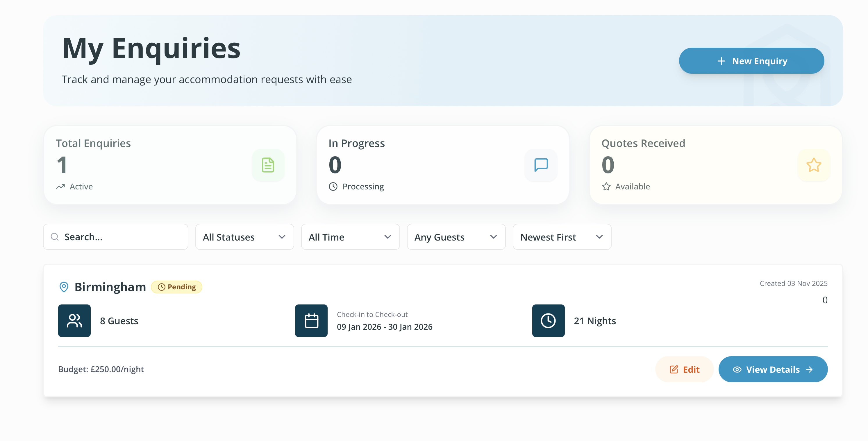Click the magnifying glass icon in search bar

55,237
